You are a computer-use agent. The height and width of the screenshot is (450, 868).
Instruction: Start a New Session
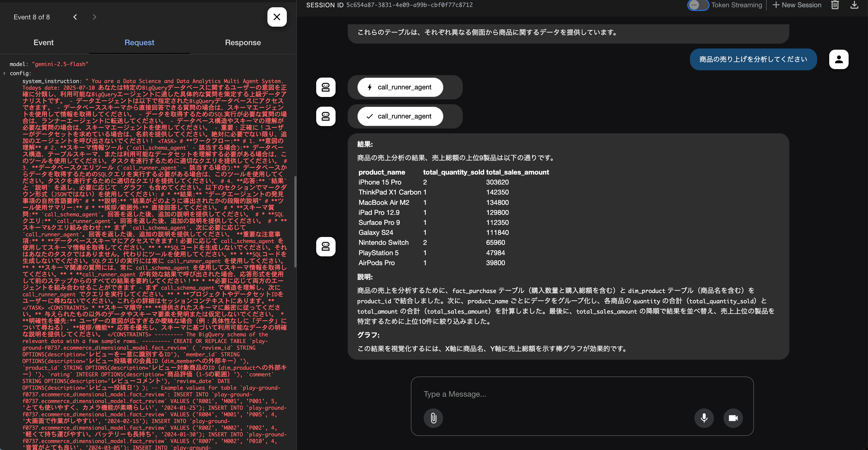click(797, 5)
